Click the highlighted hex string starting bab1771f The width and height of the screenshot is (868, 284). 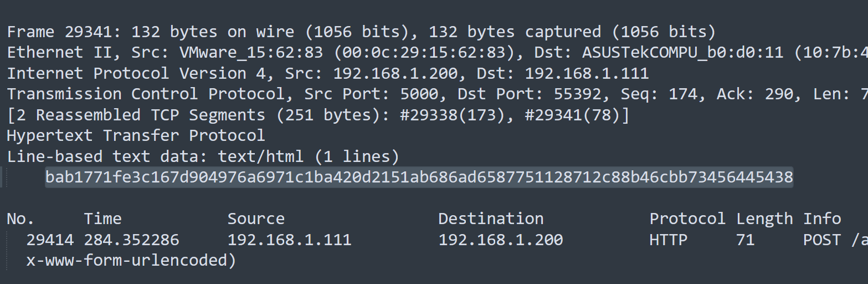click(419, 177)
